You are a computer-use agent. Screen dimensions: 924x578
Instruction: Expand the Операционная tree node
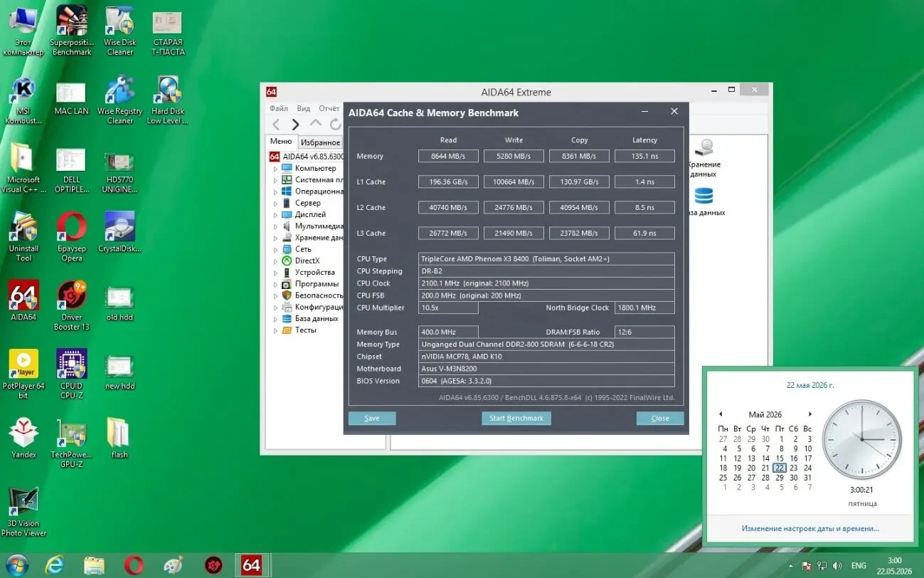(276, 191)
